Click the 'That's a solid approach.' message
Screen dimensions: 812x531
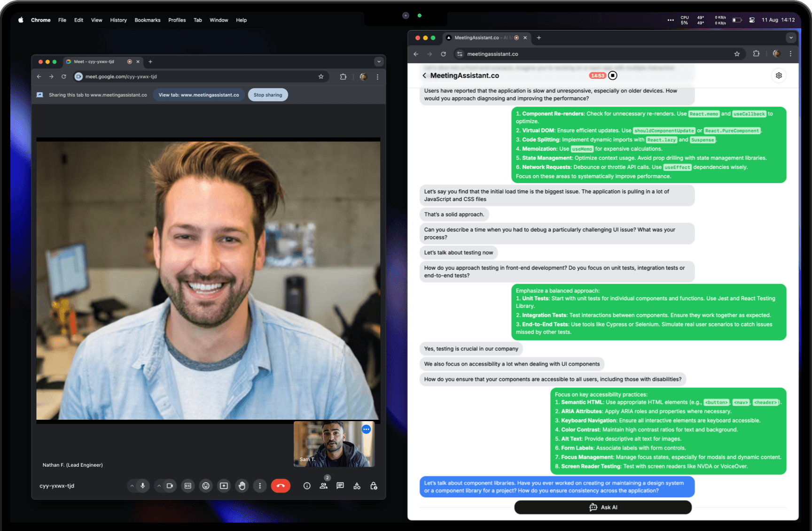(454, 215)
